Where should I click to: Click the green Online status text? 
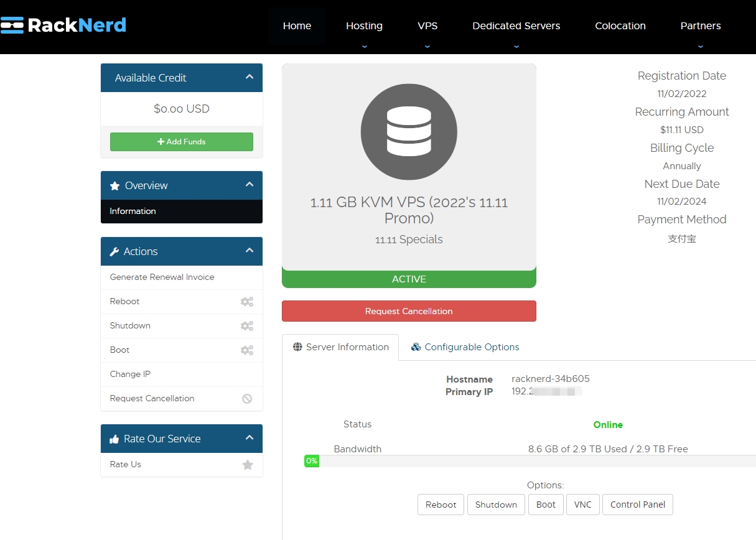pyautogui.click(x=608, y=425)
